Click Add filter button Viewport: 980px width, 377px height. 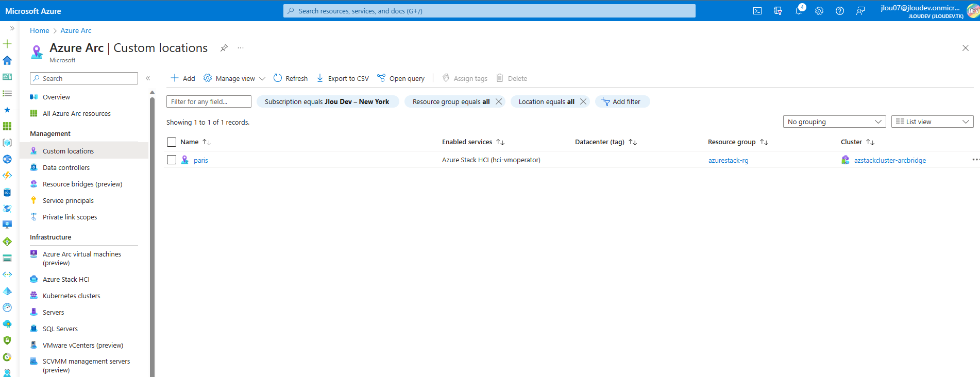(x=622, y=101)
